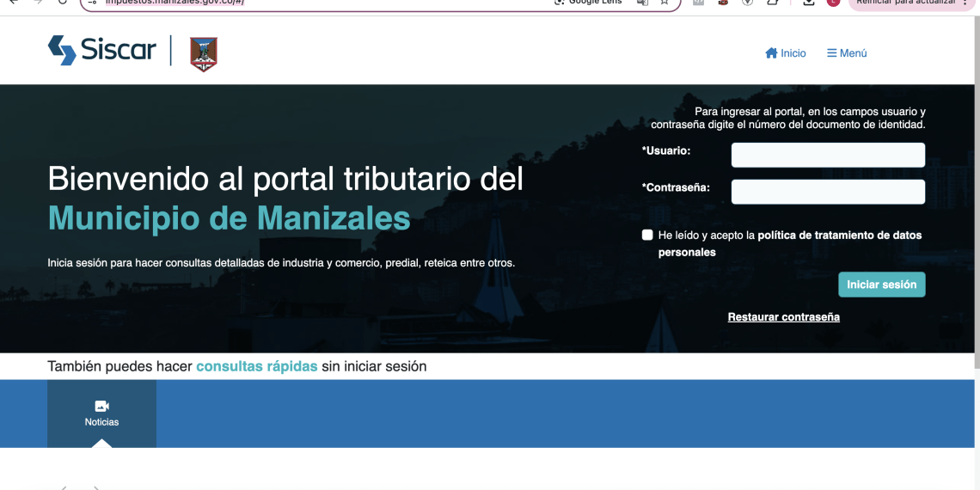Click the 'consultas rápidas' highlighted text

pyautogui.click(x=257, y=366)
